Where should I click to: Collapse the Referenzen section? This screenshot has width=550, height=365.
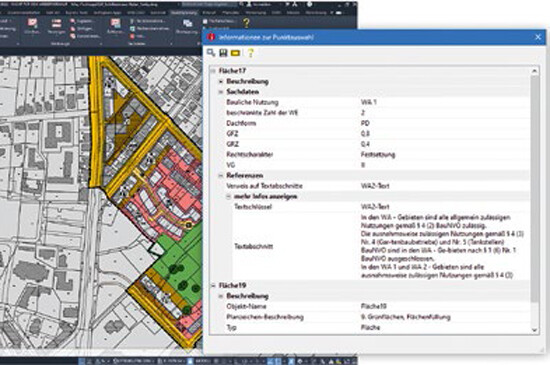(221, 175)
